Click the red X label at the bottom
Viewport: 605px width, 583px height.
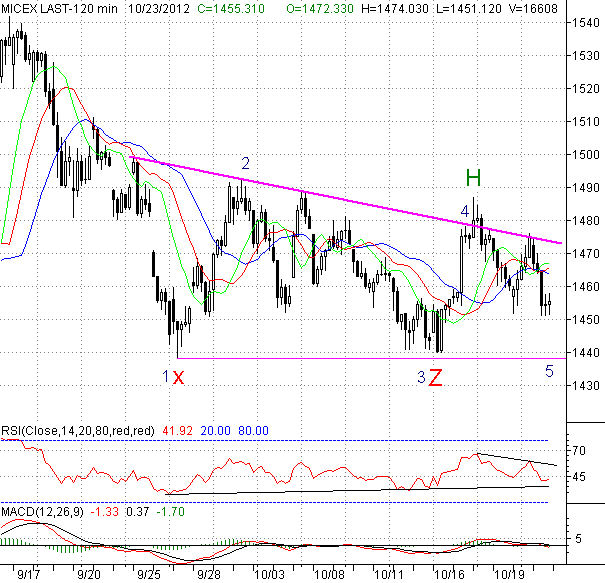tap(178, 377)
